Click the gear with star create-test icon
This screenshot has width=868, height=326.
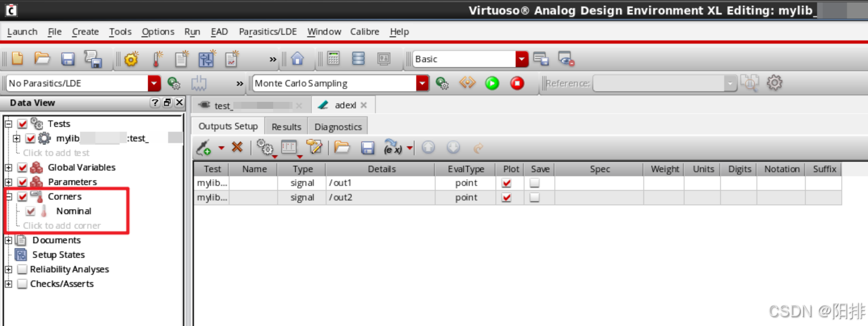coord(131,59)
